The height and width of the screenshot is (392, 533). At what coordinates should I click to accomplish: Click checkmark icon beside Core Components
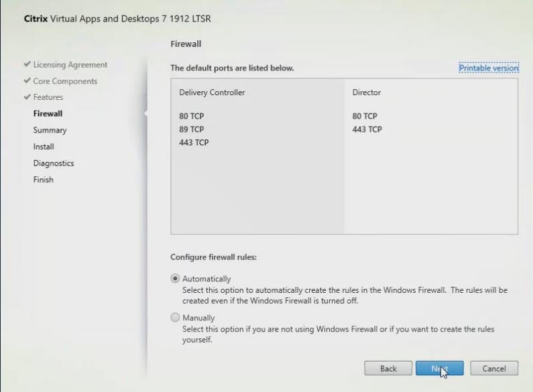(x=27, y=81)
